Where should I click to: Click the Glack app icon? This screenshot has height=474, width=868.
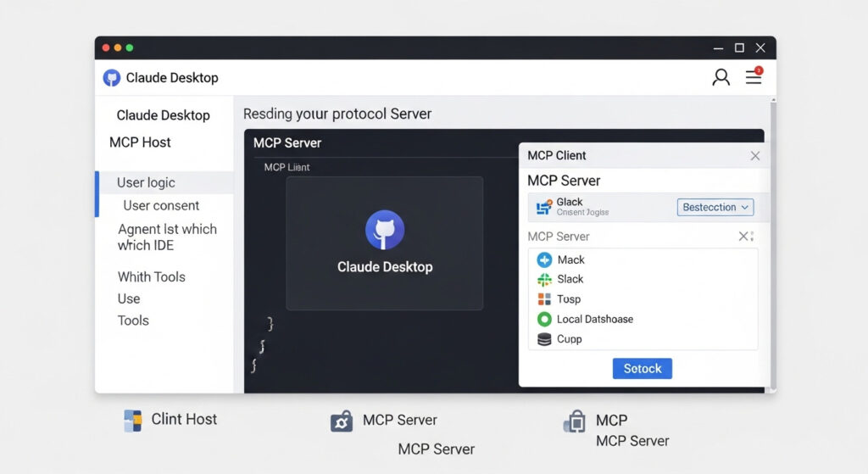tap(544, 207)
